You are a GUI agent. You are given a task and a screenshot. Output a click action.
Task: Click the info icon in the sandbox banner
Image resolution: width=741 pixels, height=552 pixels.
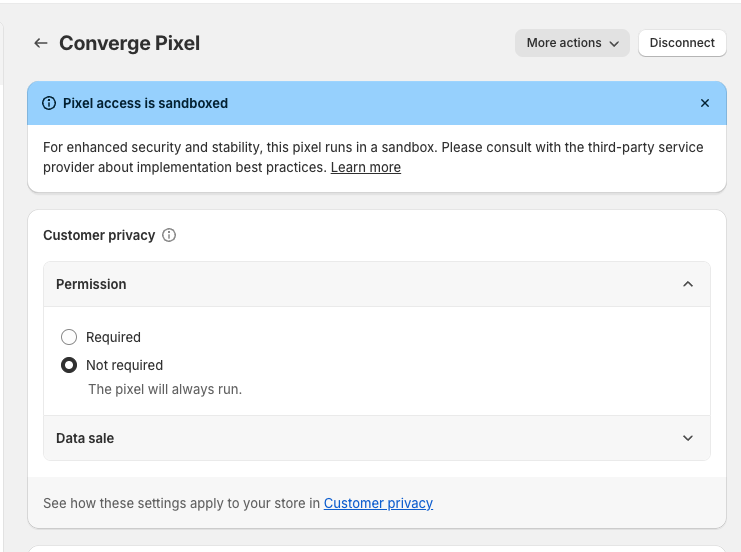click(49, 103)
